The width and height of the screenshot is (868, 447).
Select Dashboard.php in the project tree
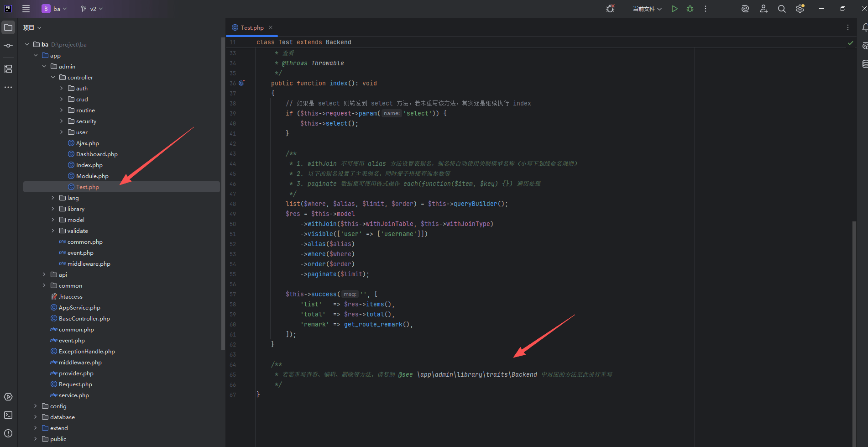[97, 154]
